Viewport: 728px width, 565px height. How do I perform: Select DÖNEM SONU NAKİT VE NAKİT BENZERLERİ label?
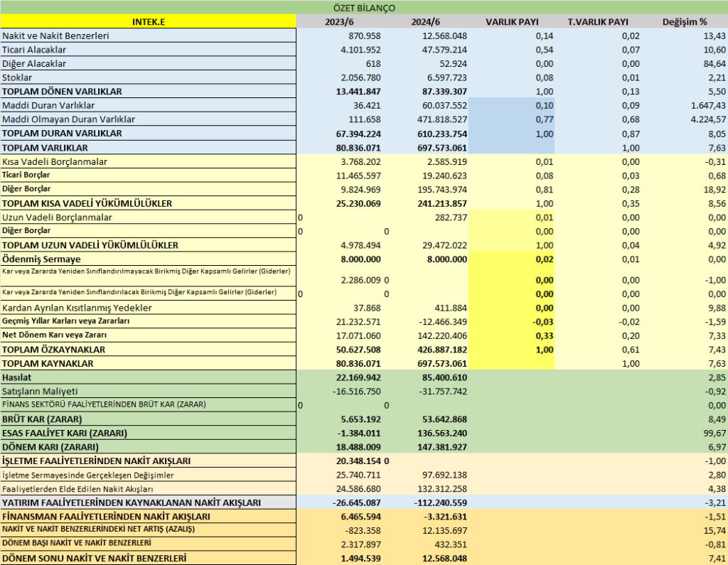click(x=95, y=559)
